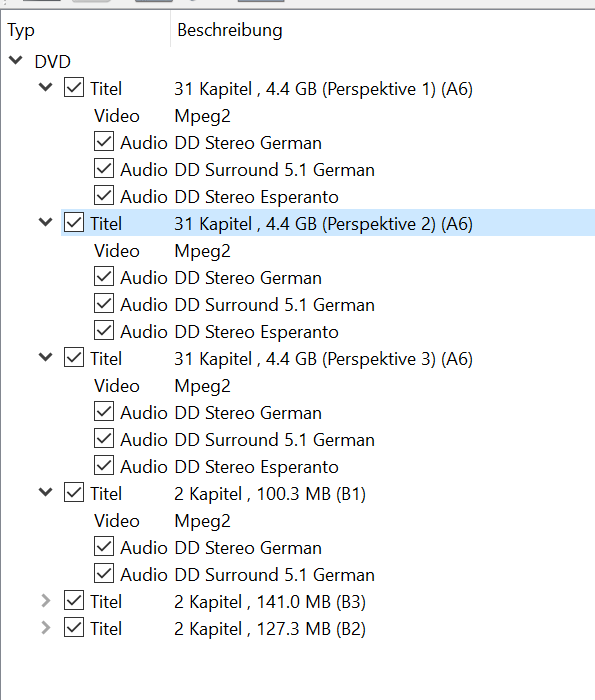
Task: Uncheck the B1 title checkbox
Action: click(x=74, y=492)
